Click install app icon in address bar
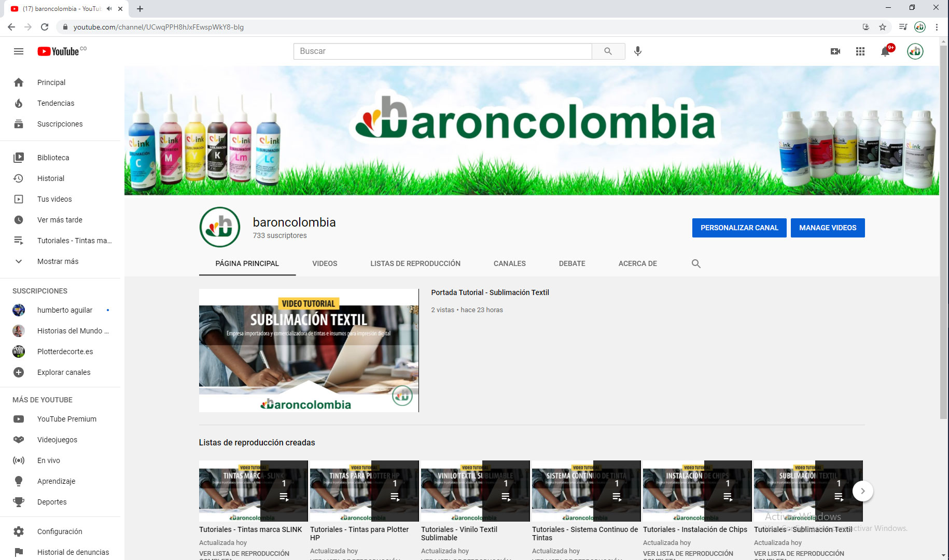Screen dimensions: 949x560 [x=866, y=27]
